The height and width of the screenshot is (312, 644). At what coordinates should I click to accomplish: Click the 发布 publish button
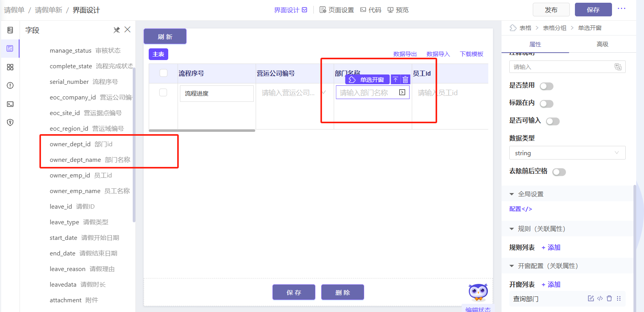point(551,10)
